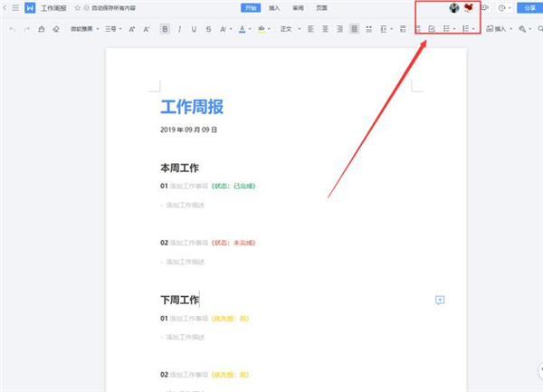
Task: Toggle bold formatting
Action: (165, 29)
